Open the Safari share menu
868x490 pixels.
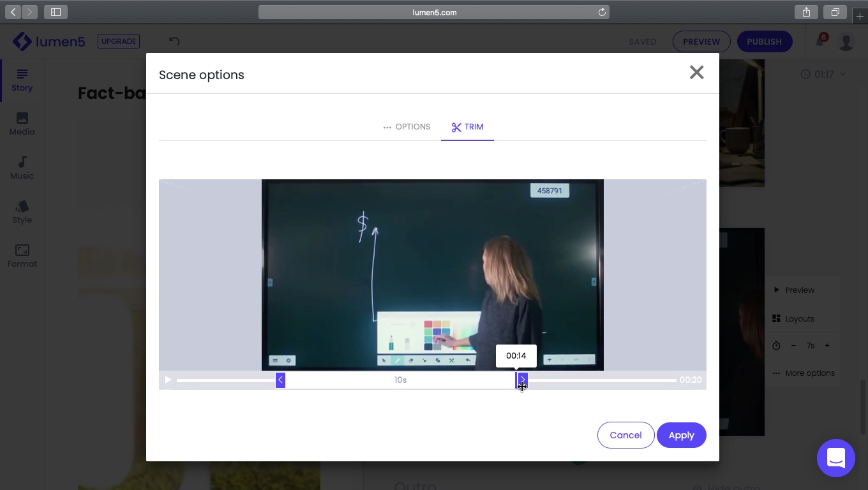coord(807,12)
